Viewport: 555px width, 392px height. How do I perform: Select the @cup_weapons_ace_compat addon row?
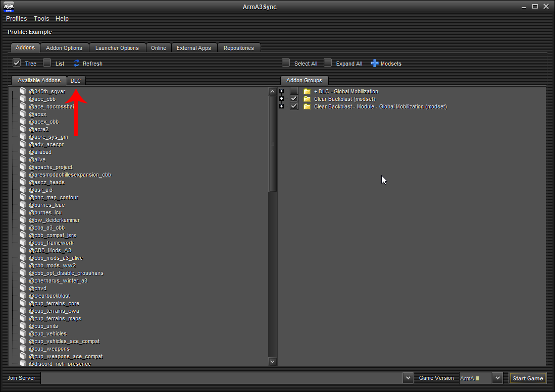click(x=66, y=356)
